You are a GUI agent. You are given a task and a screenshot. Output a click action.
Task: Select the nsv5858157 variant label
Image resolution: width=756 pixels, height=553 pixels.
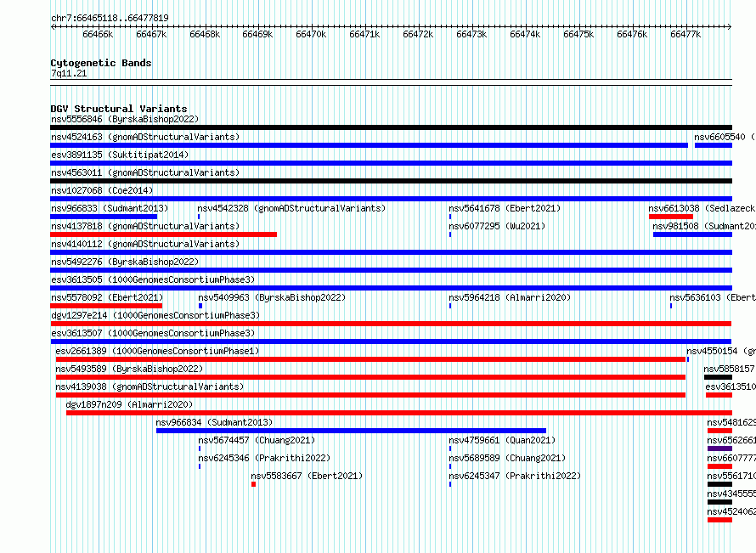click(x=729, y=369)
